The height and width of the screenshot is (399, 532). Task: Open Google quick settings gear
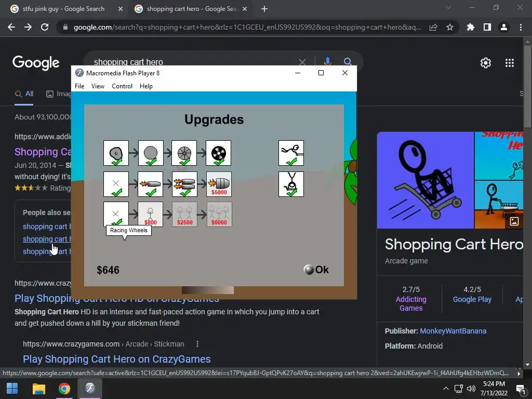pos(486,63)
